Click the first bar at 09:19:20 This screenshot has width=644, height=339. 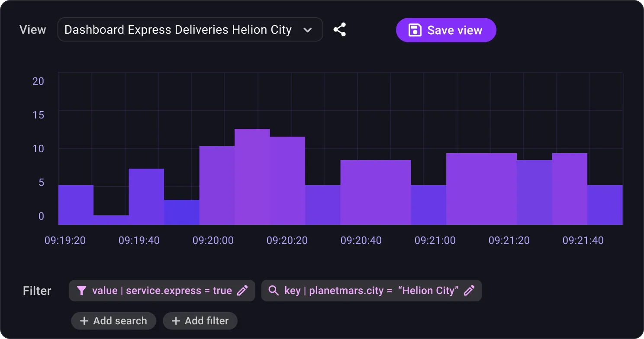tap(76, 205)
